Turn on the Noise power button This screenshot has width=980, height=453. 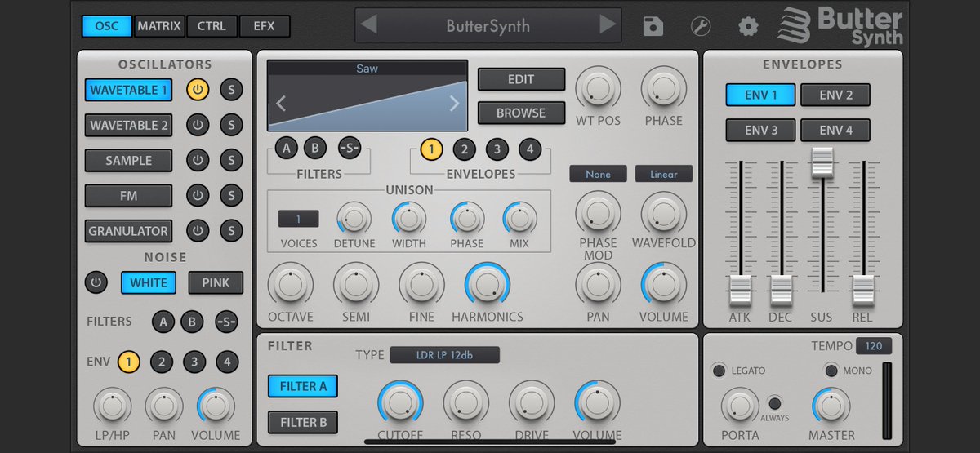click(96, 283)
